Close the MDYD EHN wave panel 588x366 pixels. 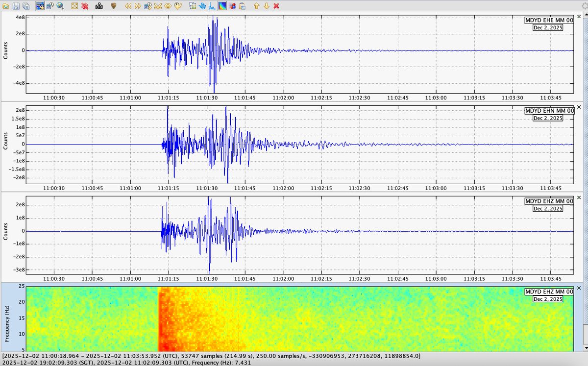click(x=579, y=106)
